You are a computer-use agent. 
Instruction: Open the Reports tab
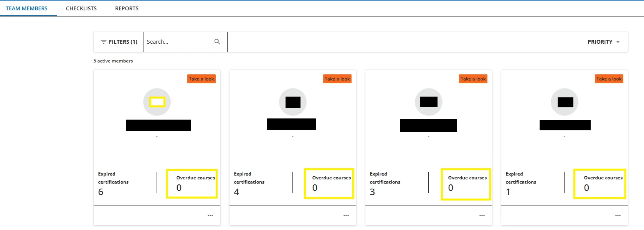[127, 8]
